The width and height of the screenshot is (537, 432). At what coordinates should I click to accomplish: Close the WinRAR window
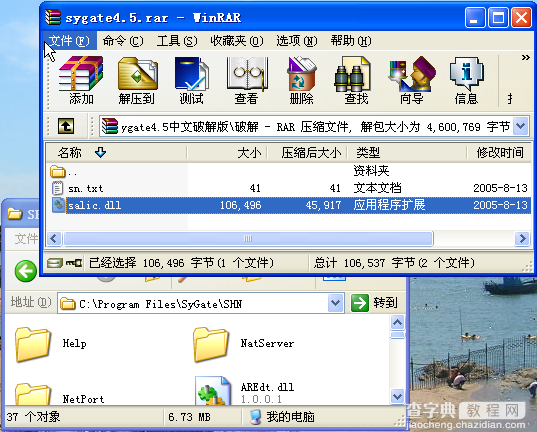(521, 17)
